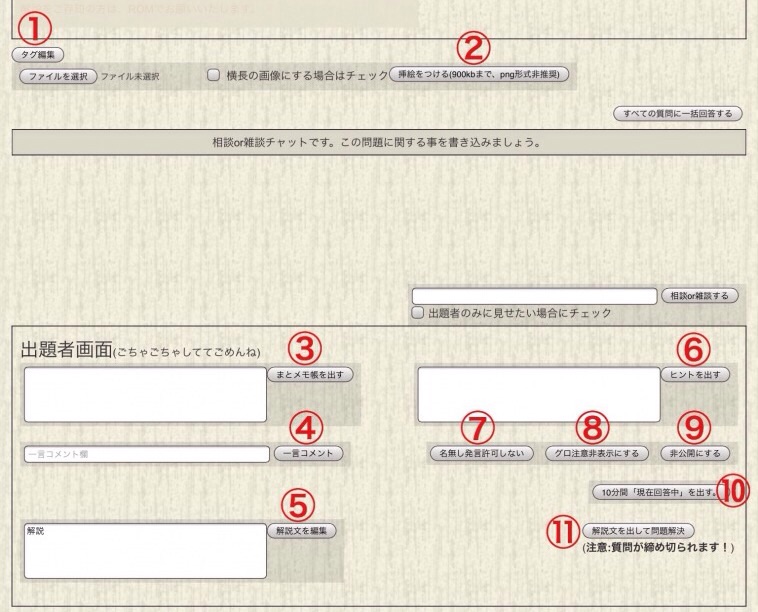758x612 pixels.
Task: Click into the hint textarea
Action: click(538, 394)
